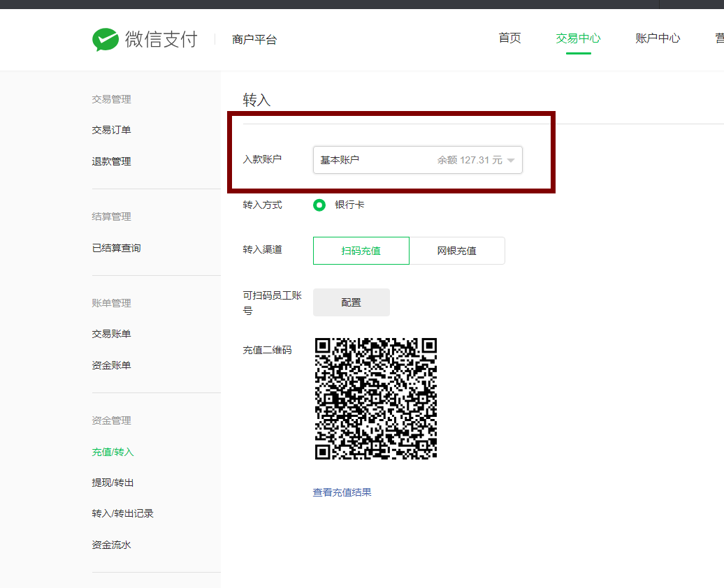Image resolution: width=724 pixels, height=588 pixels.
Task: Click the 余额 127.31 元 balance text
Action: (470, 160)
